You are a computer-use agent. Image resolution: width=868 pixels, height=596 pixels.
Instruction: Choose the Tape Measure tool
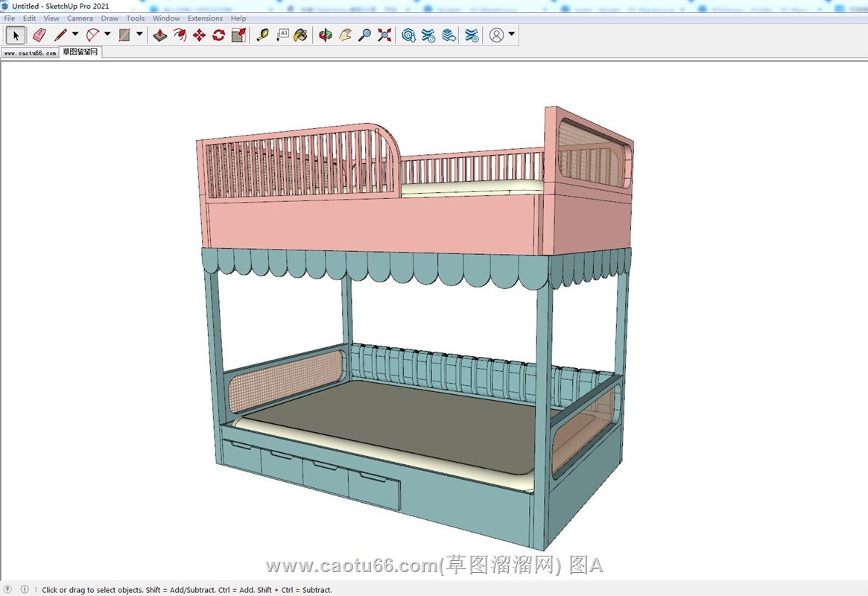[262, 36]
